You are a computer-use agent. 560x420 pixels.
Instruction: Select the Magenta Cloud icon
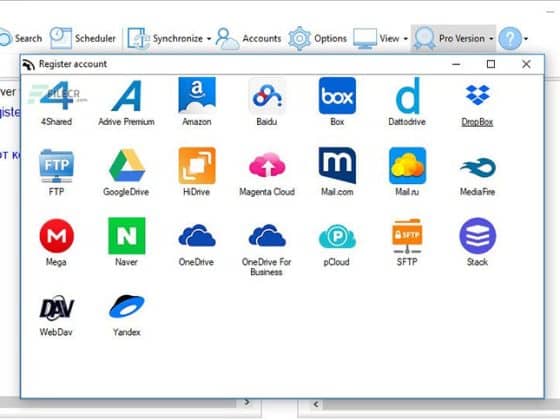[x=267, y=165]
